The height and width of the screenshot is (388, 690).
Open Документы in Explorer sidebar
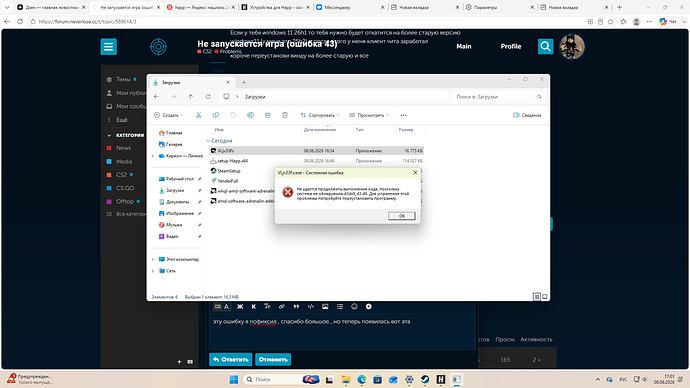[x=174, y=201]
